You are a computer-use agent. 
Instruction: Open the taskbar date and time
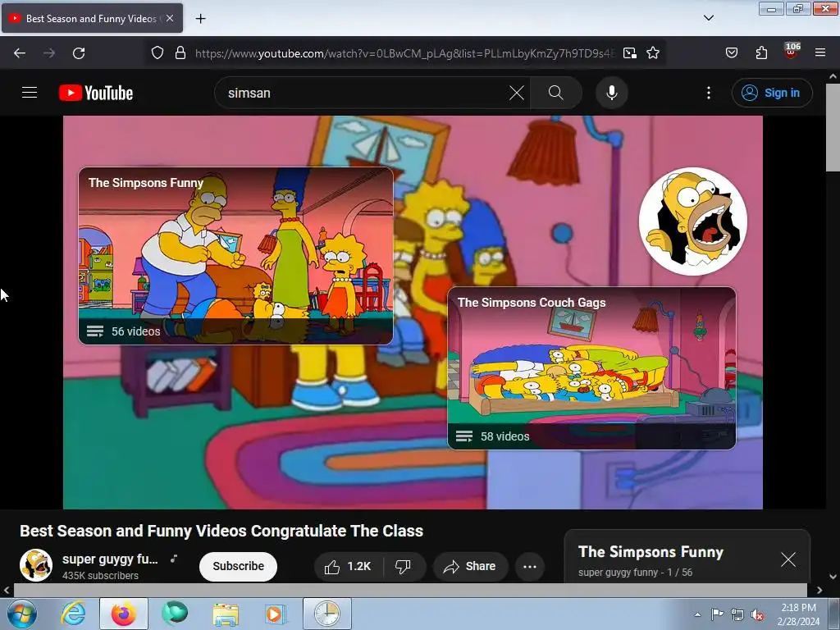(x=798, y=614)
